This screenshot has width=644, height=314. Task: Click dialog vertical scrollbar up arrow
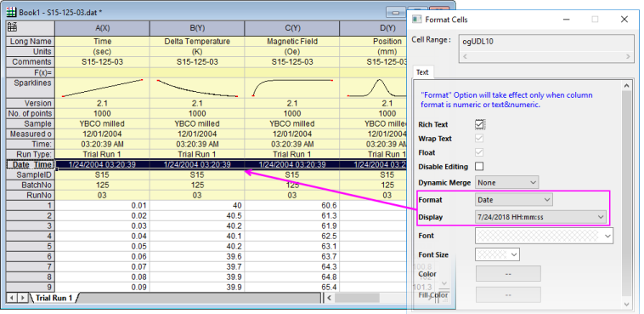pos(626,86)
